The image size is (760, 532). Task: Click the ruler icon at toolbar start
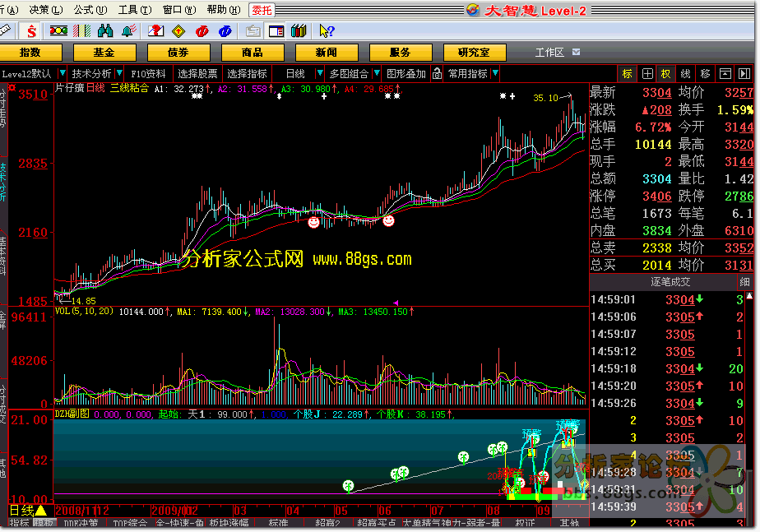click(x=5, y=30)
